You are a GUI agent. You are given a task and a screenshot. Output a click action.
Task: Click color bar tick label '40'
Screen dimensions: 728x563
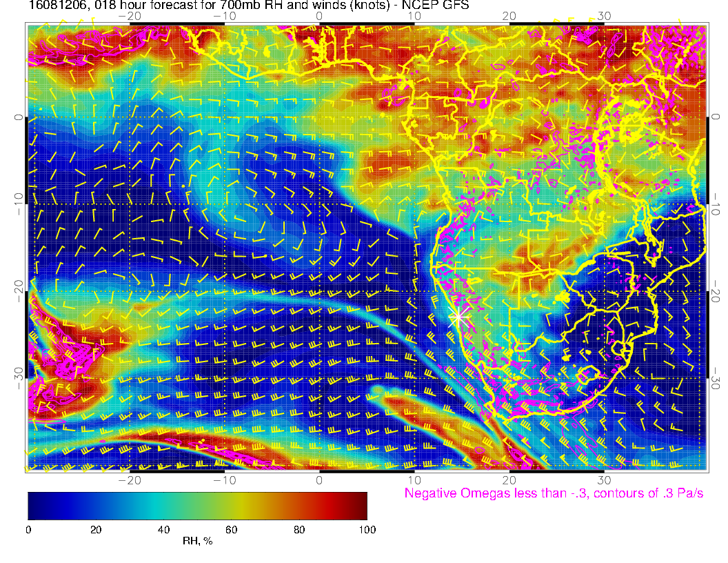click(x=163, y=530)
